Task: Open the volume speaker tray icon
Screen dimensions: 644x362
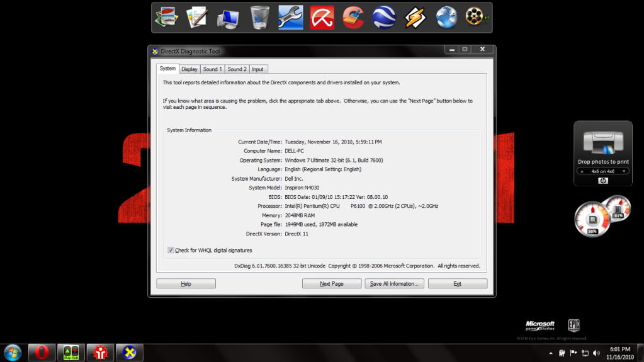Action: 596,353
